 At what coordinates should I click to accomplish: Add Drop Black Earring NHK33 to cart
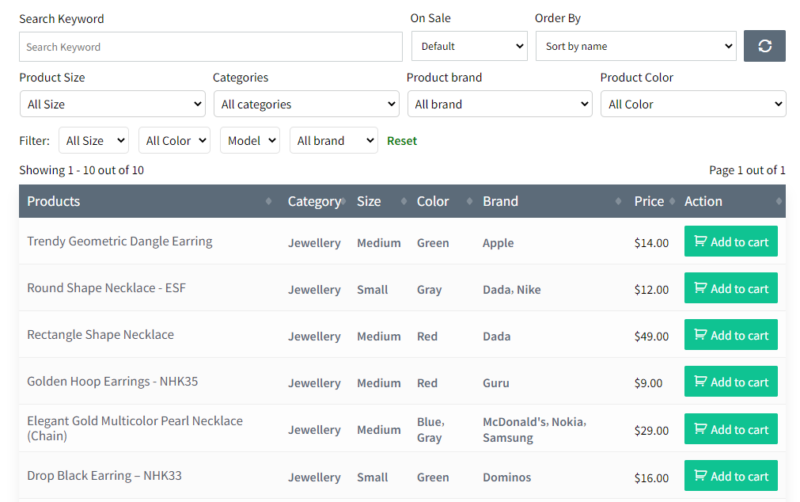[x=731, y=476]
